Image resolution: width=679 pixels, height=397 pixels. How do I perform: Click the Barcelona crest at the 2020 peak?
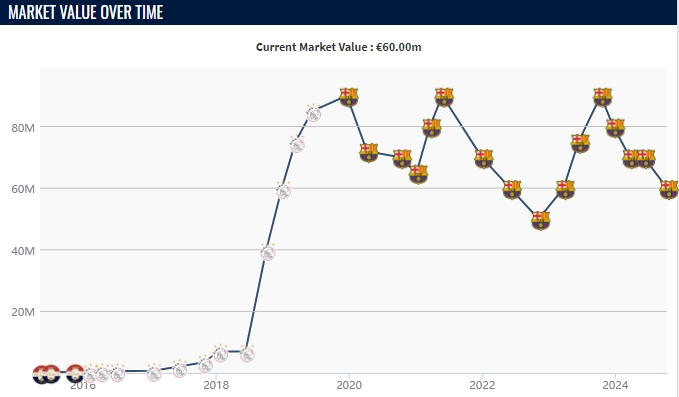click(349, 97)
